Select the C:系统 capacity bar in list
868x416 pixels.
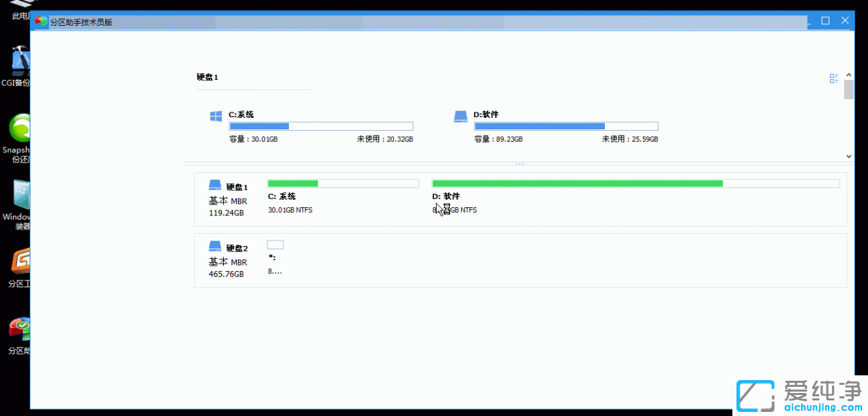coord(321,126)
